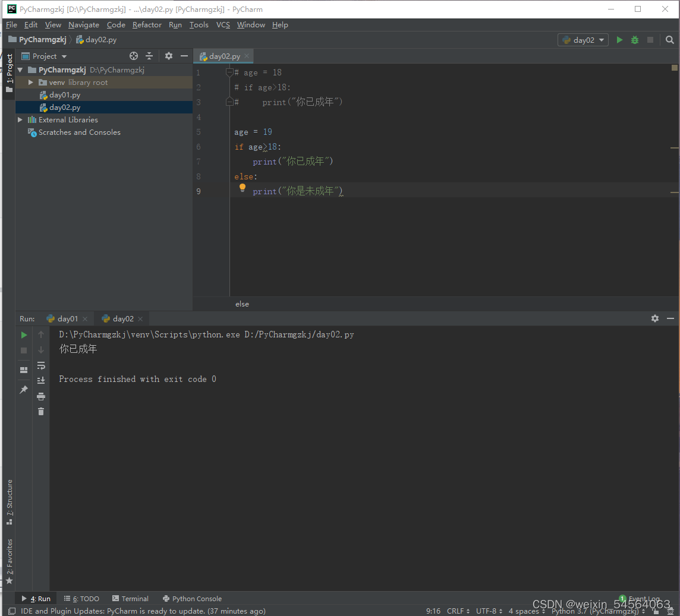Screen dimensions: 680x616
Task: Close the day01 Run tab
Action: point(85,319)
